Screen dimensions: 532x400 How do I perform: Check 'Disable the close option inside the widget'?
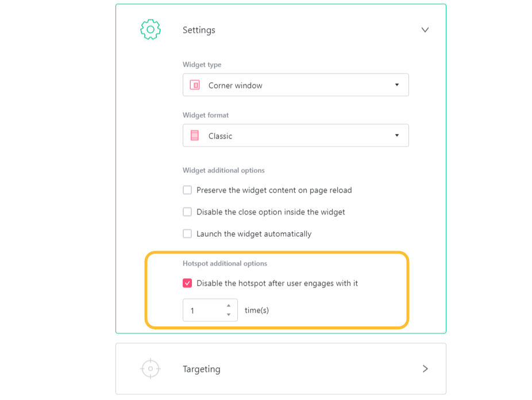[x=187, y=211]
